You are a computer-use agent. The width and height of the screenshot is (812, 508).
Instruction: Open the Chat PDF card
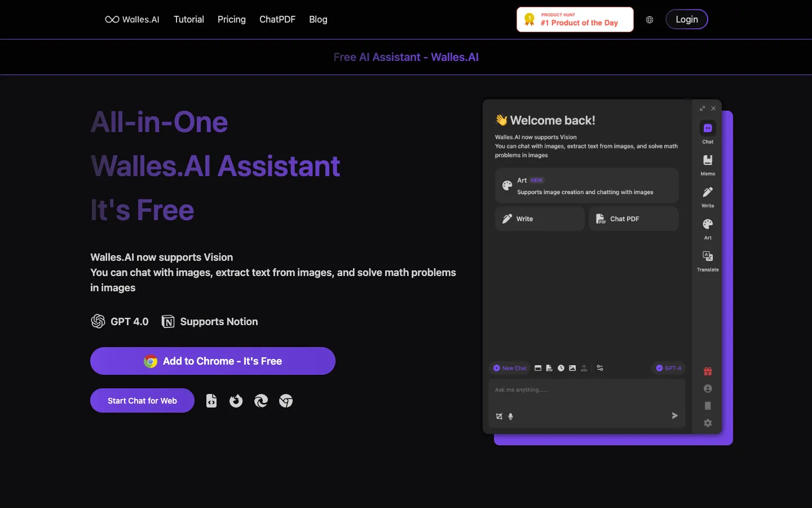click(634, 219)
